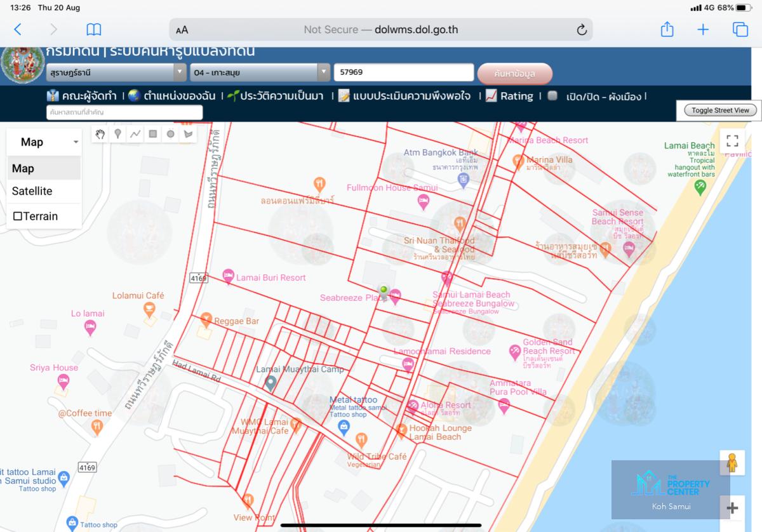Focus the place search box
Screen dimensions: 762x532
pos(124,112)
